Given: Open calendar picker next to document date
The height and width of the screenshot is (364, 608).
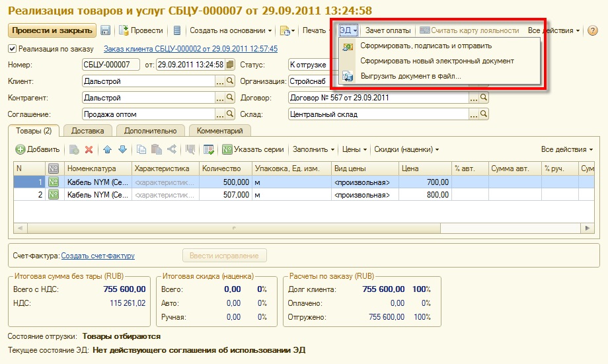Looking at the screenshot, I should (230, 65).
